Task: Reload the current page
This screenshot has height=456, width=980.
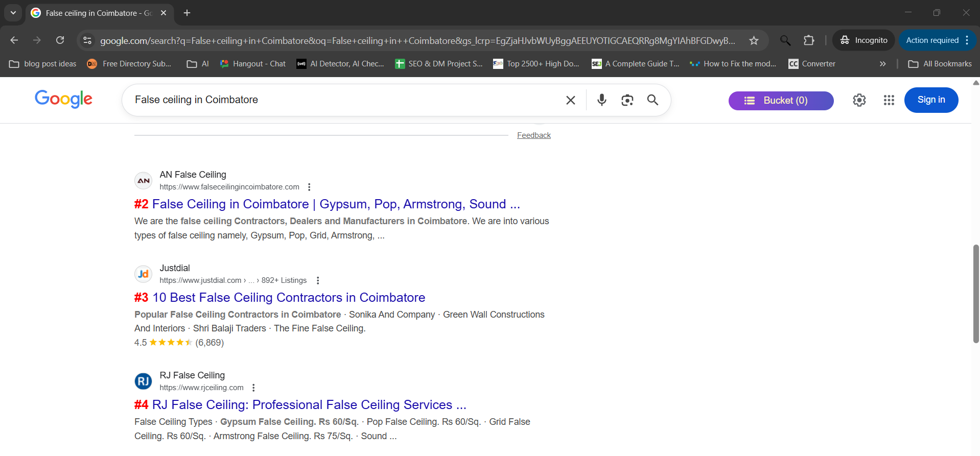Action: tap(60, 40)
